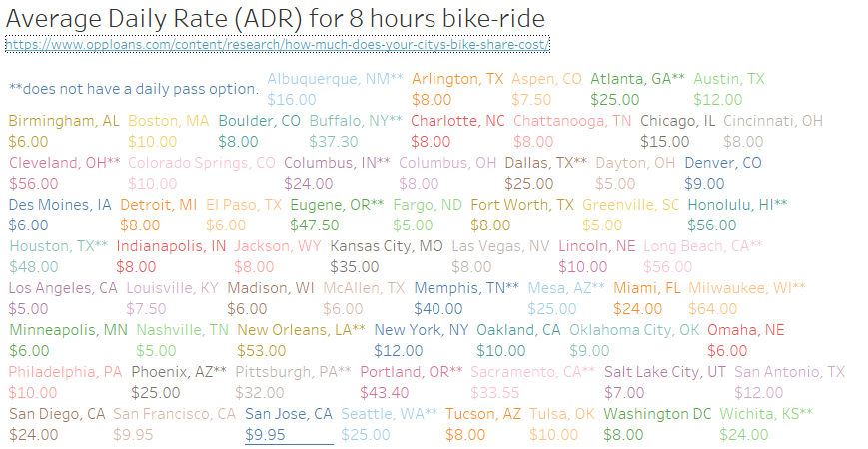The image size is (868, 449).
Task: Select the San Jose, CA $9.95 entry
Action: coord(289,424)
